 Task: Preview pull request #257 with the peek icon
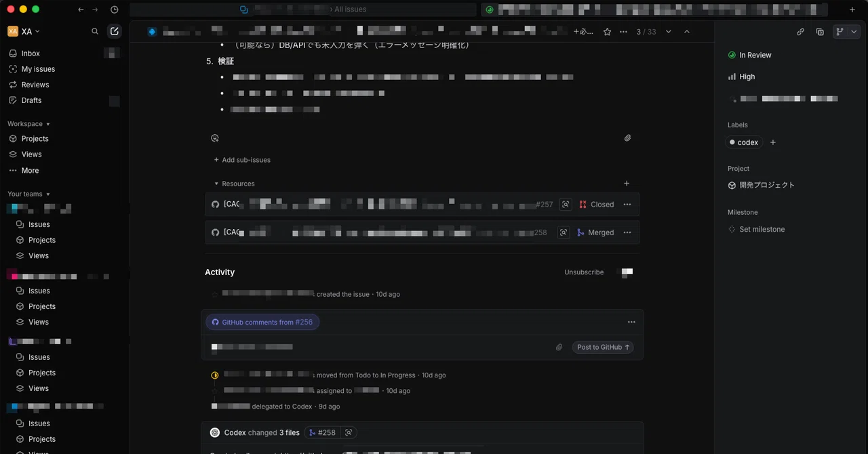[566, 205]
